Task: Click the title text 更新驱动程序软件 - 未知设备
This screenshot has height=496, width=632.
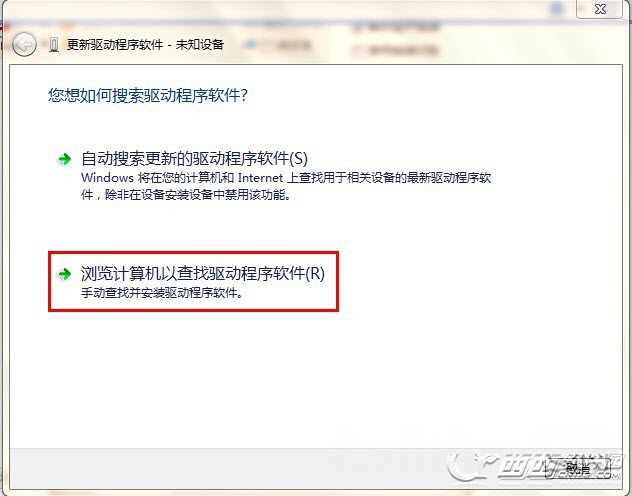Action: (x=145, y=44)
